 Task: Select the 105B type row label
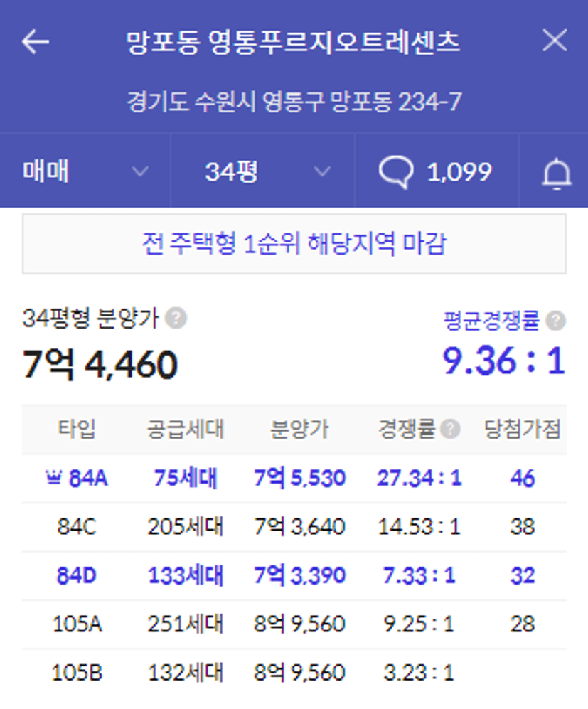(x=77, y=673)
